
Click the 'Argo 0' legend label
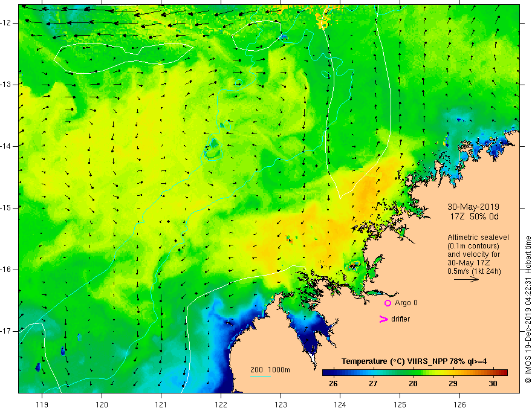(x=406, y=303)
